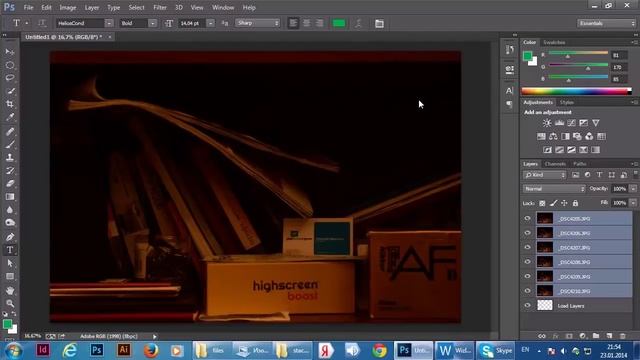640x360 pixels.
Task: Open the Layer menu
Action: (x=91, y=7)
